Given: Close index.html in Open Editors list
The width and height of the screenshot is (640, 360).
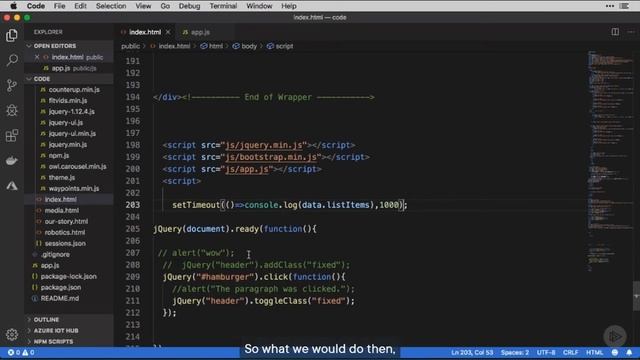Looking at the screenshot, I should tap(37, 57).
